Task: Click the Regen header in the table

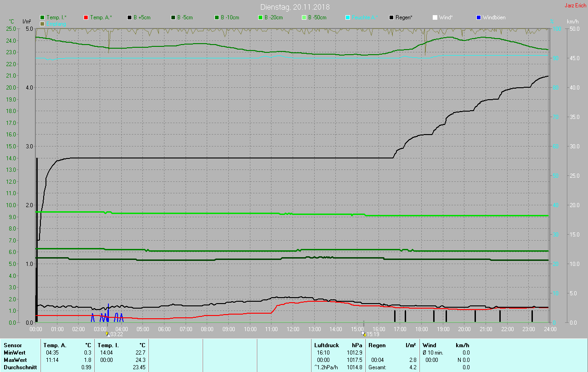Action: point(377,345)
